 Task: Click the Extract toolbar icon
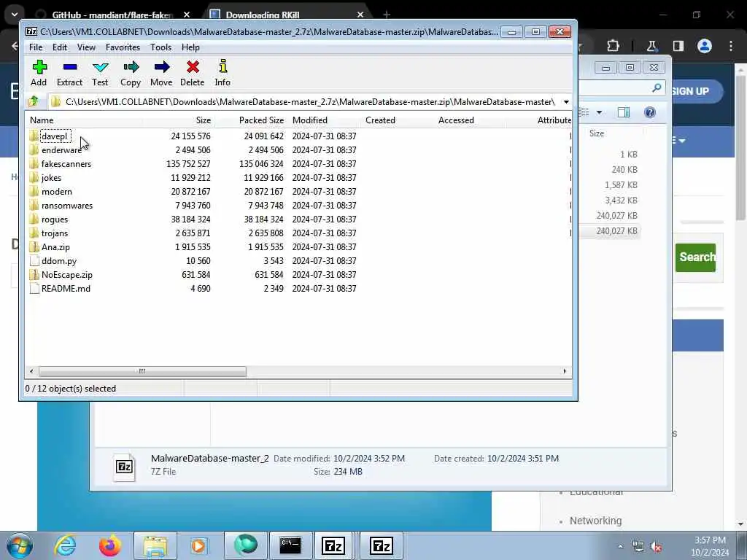(69, 67)
